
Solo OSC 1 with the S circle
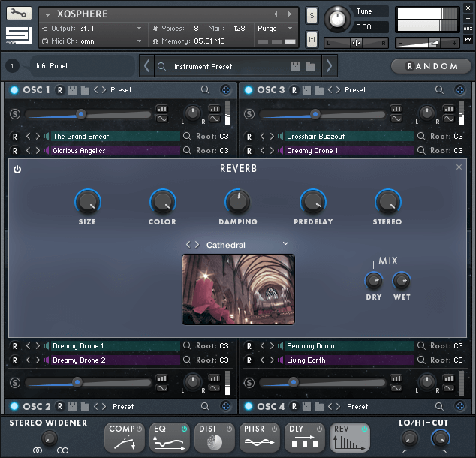click(15, 114)
